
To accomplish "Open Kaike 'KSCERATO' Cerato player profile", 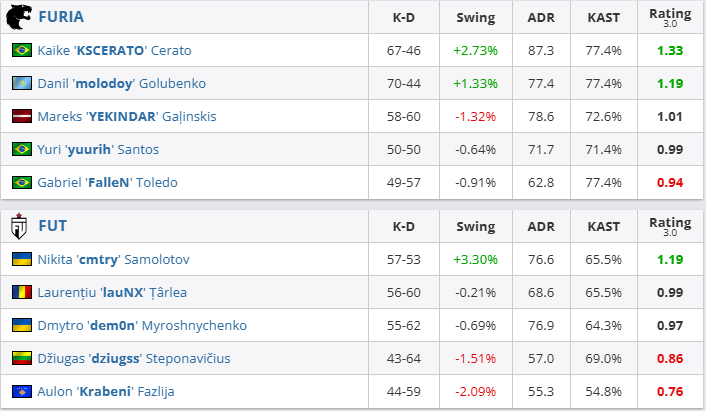I will (x=114, y=50).
